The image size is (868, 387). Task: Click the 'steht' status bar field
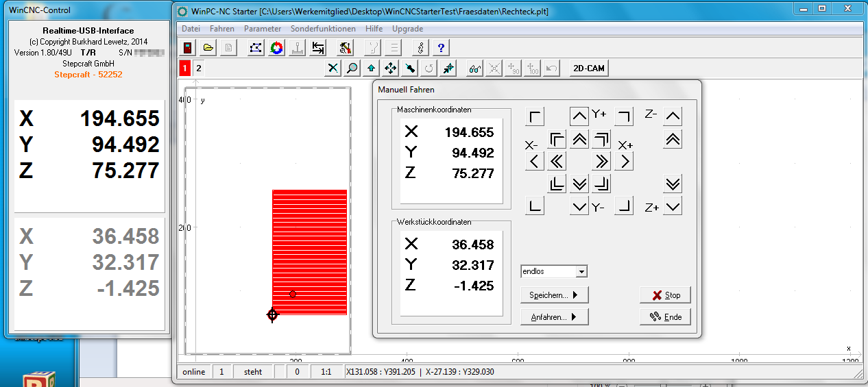tap(253, 372)
